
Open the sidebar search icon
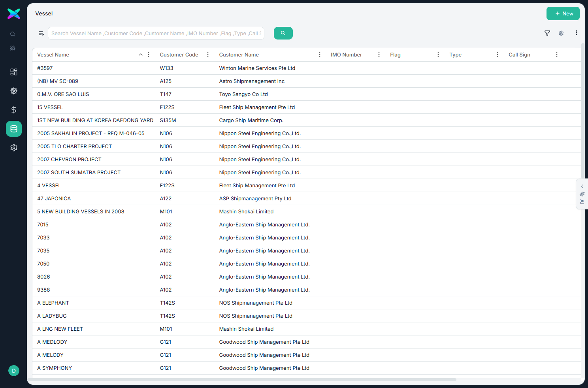(13, 34)
